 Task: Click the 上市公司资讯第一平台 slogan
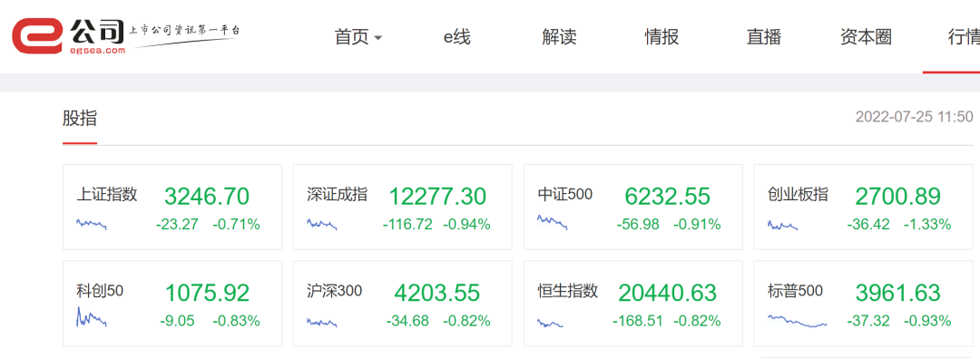click(183, 30)
